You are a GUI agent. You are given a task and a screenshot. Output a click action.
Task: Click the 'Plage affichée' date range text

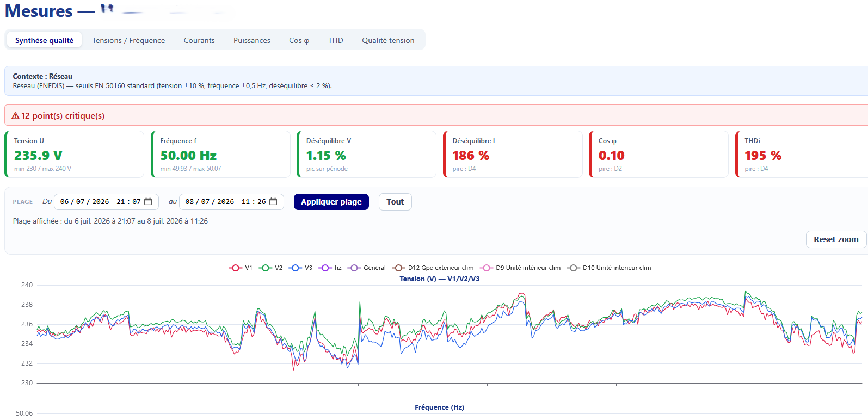pos(110,221)
